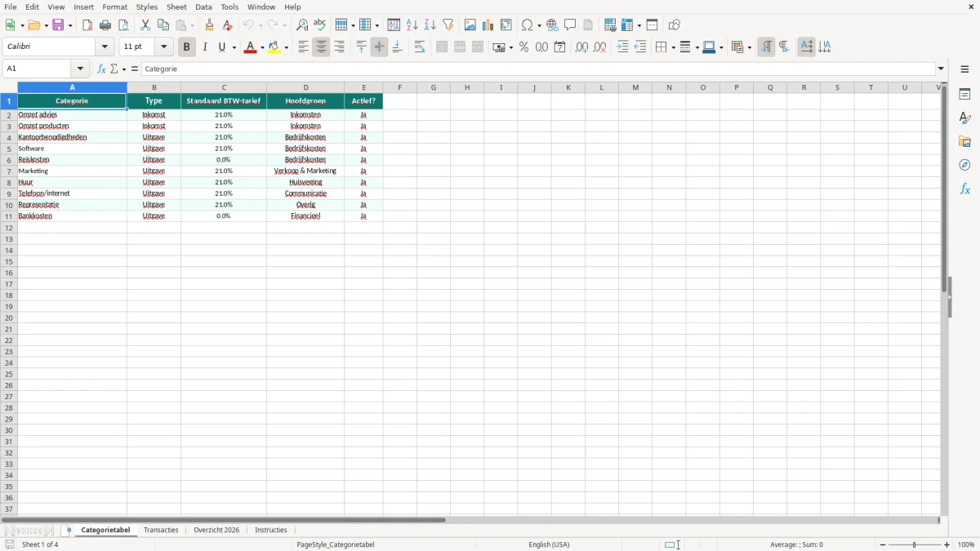
Task: Toggle Print Preview
Action: (123, 25)
